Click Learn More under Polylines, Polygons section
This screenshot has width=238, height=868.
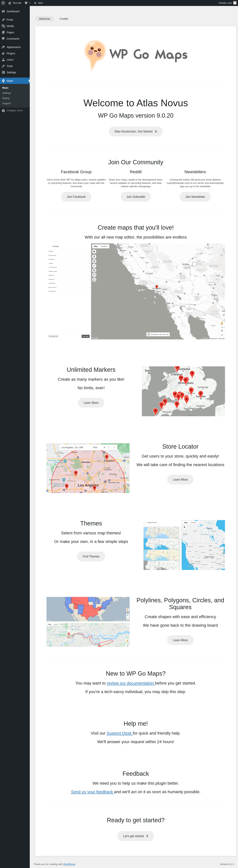(180, 640)
